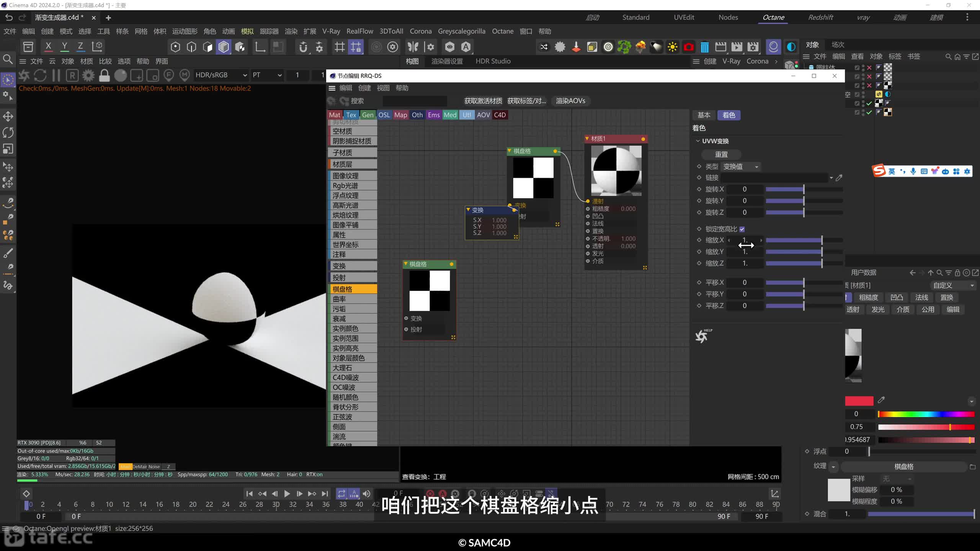The width and height of the screenshot is (980, 551).
Task: Click the Octane pause render icon
Action: pos(56,75)
